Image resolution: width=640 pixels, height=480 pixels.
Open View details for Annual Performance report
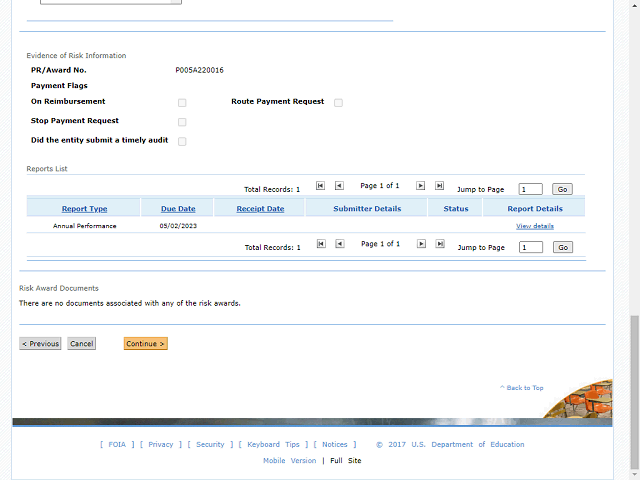tap(535, 226)
